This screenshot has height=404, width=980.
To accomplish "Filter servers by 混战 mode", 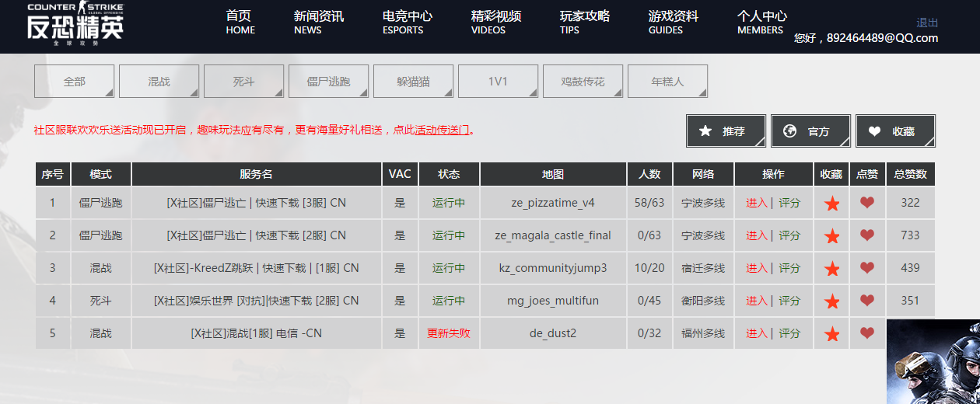I will coord(159,82).
